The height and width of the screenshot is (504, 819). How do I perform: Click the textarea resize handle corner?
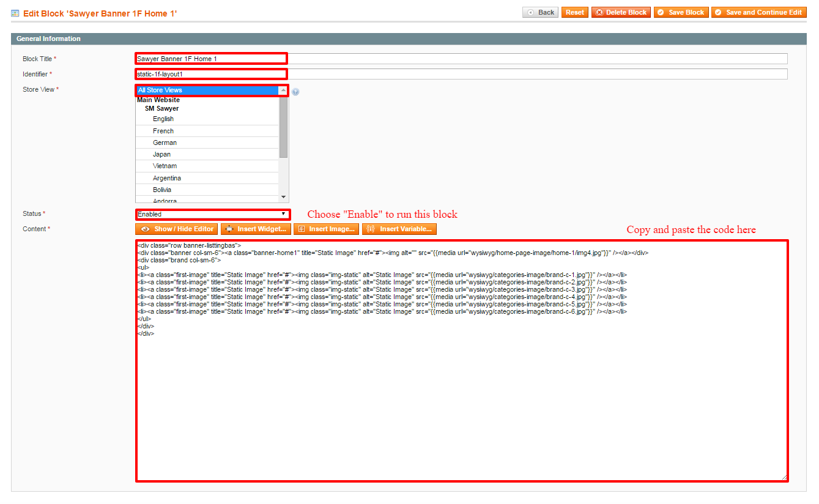coord(784,477)
